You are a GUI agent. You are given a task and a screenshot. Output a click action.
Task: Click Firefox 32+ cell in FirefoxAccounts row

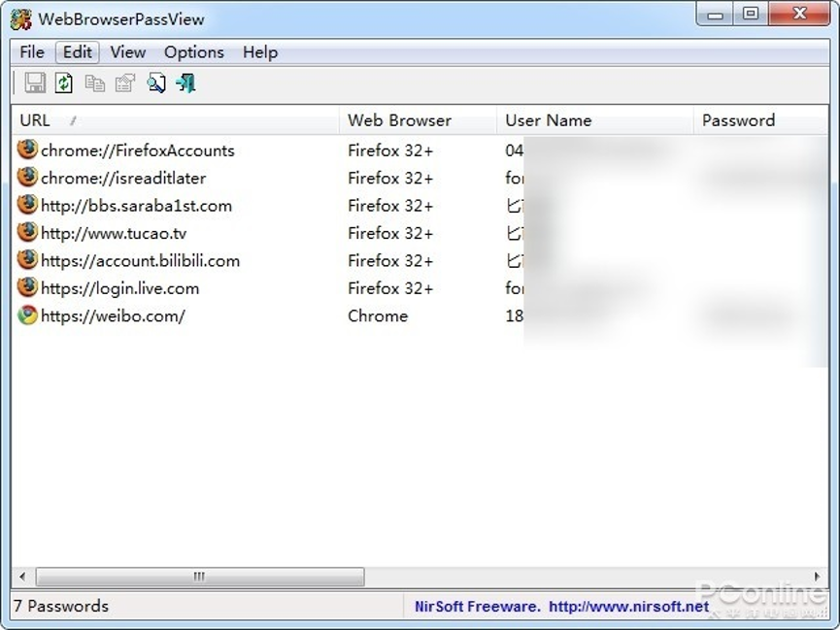tap(390, 150)
